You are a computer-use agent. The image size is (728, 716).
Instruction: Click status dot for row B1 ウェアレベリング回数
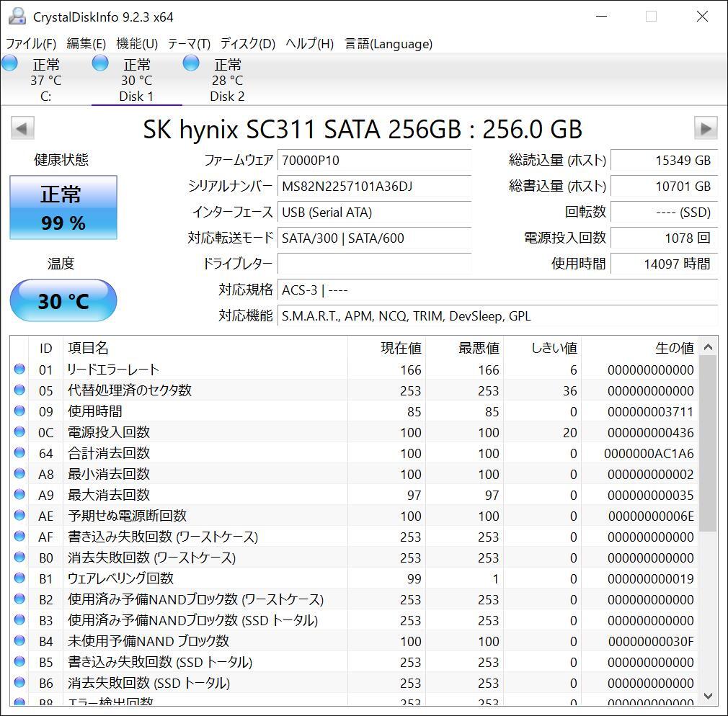click(x=19, y=578)
